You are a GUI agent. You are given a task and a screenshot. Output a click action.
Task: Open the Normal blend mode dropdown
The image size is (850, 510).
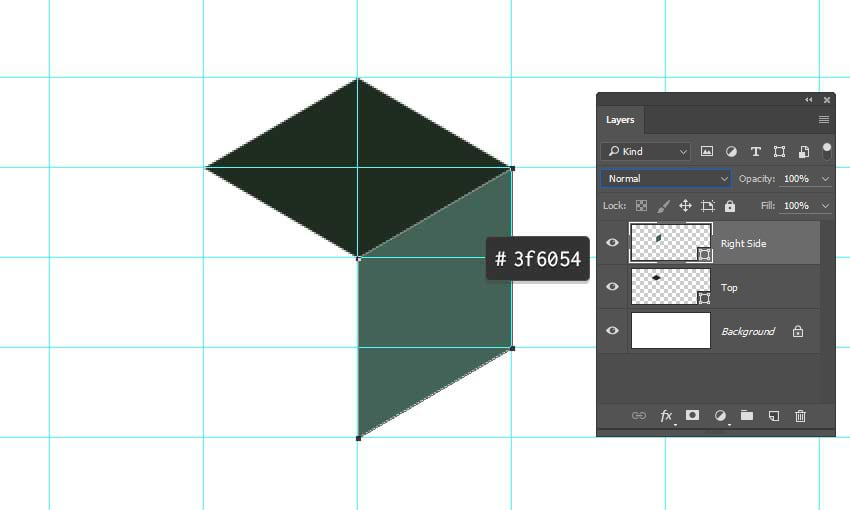point(666,179)
